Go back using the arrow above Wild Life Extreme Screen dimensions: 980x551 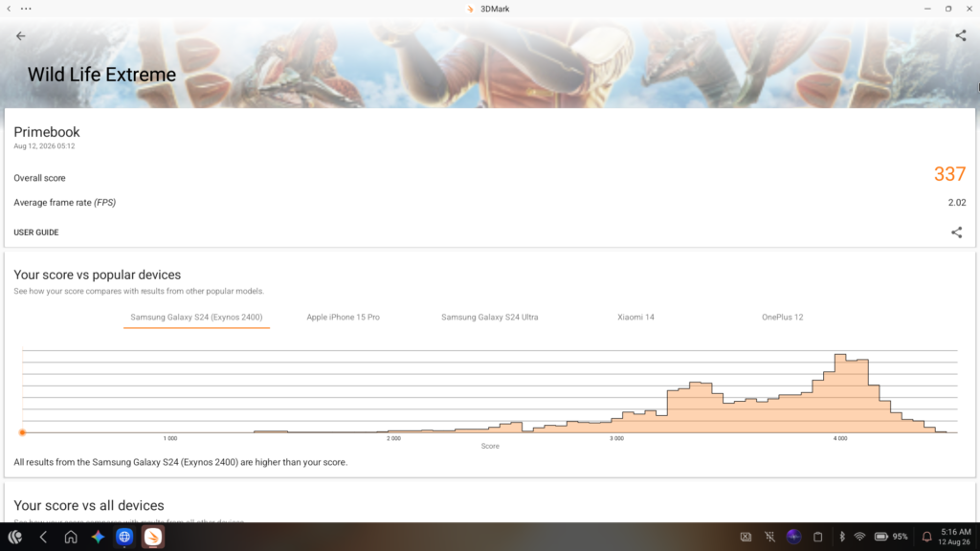pos(21,36)
